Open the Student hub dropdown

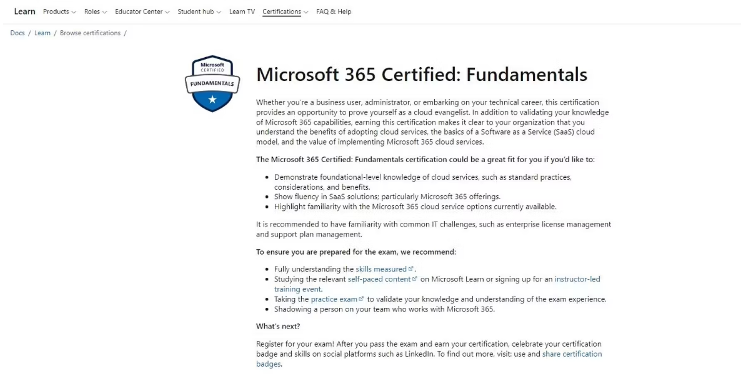pyautogui.click(x=199, y=11)
